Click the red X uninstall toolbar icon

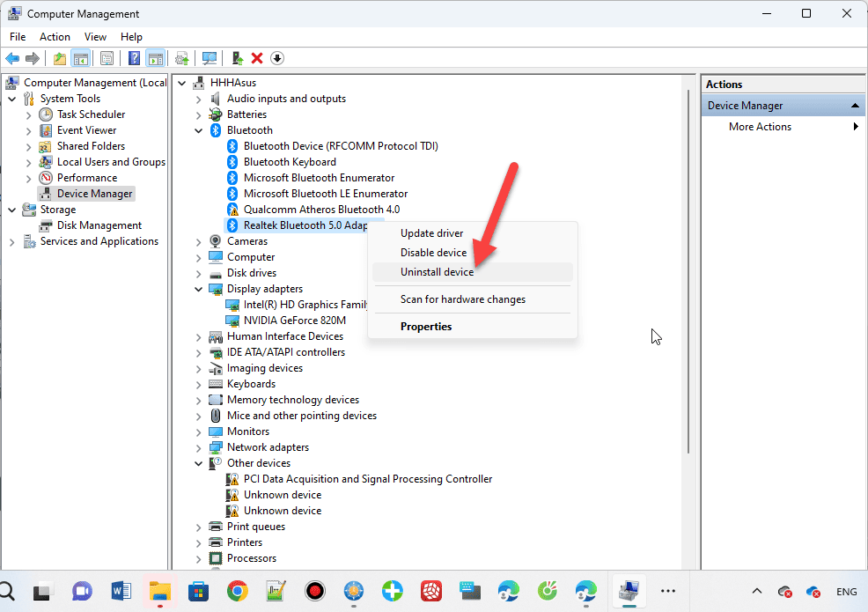click(257, 58)
